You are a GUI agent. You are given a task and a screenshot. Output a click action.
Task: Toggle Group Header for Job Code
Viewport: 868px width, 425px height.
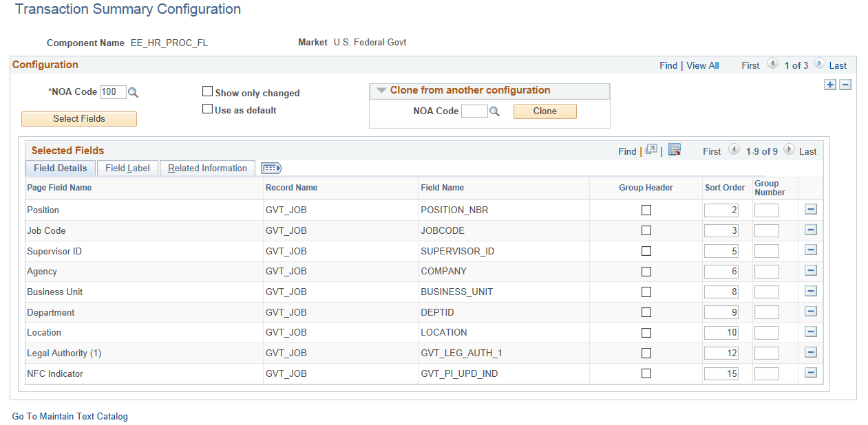tap(646, 230)
